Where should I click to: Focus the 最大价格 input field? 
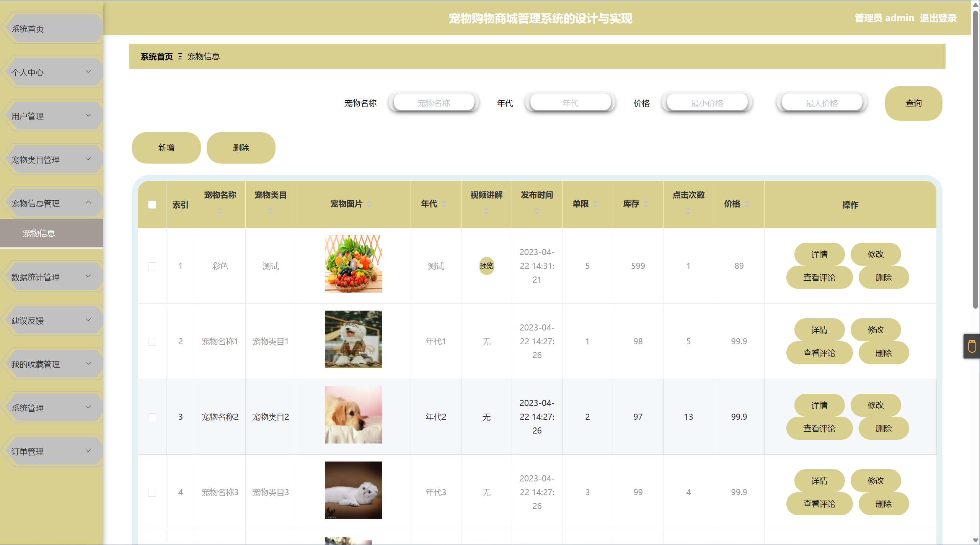(822, 103)
